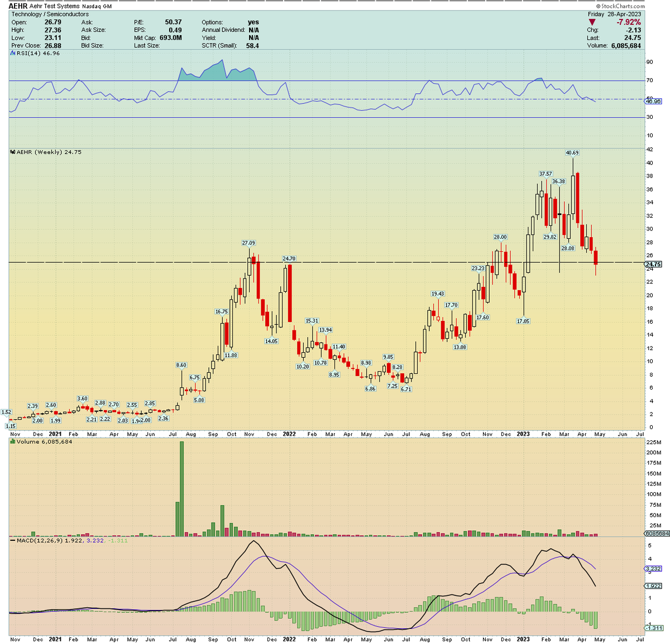The height and width of the screenshot is (644, 670).
Task: Click the AEHR ticker symbol in header
Action: (x=18, y=6)
